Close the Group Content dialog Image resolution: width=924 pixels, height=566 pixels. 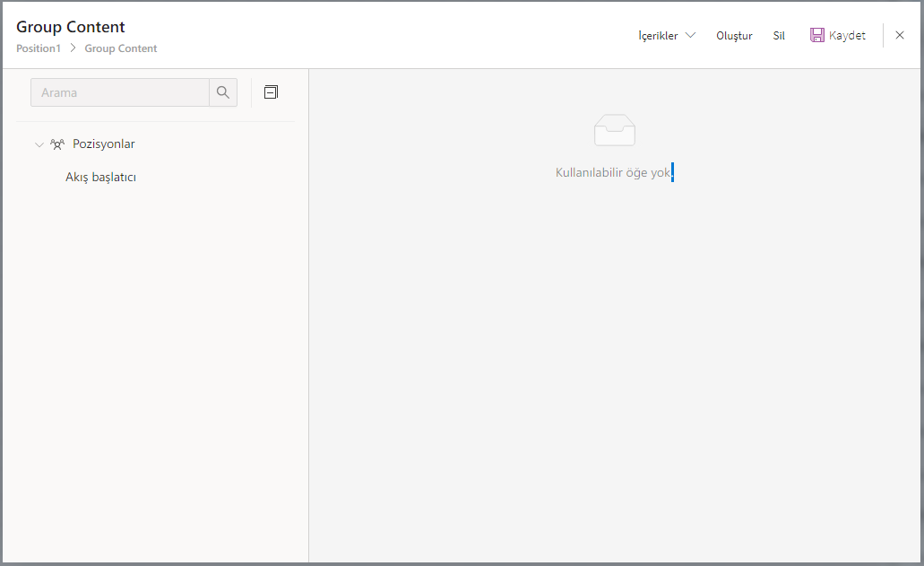tap(900, 35)
